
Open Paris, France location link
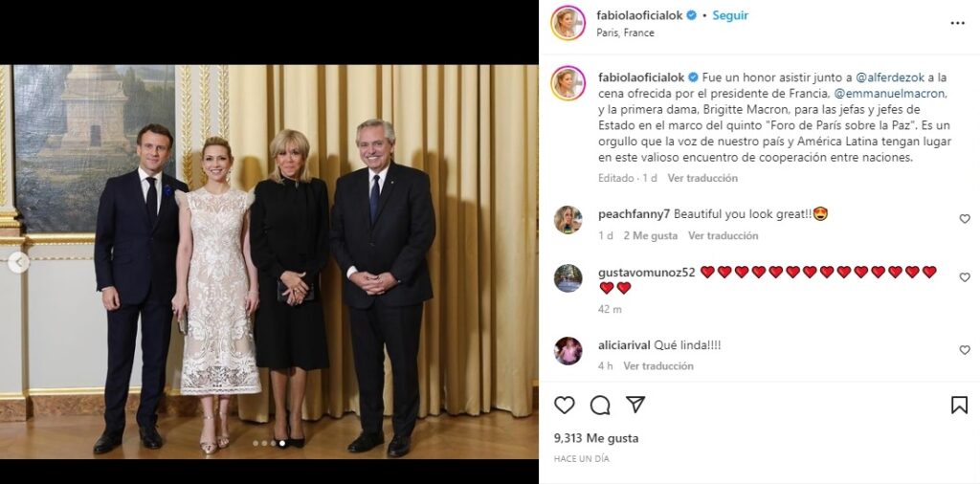point(626,33)
